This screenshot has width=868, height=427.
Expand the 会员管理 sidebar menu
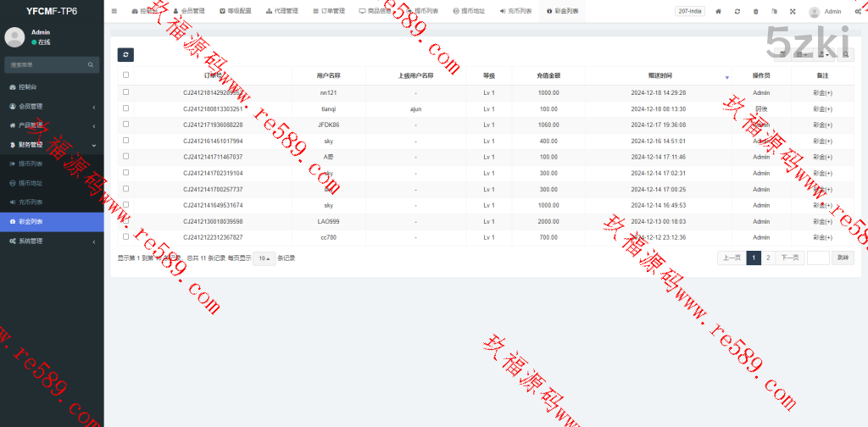pos(51,107)
